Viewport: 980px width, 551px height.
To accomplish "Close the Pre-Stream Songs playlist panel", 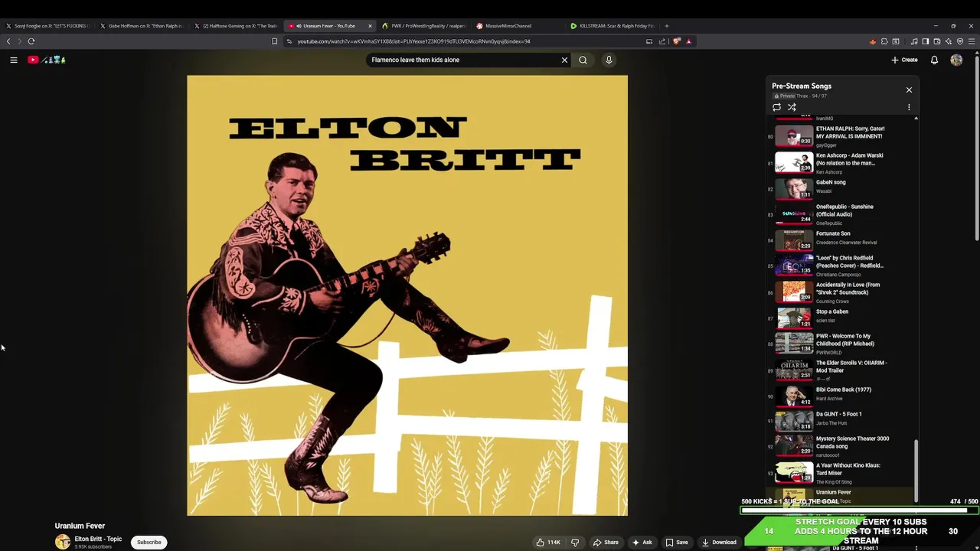I will coord(909,90).
